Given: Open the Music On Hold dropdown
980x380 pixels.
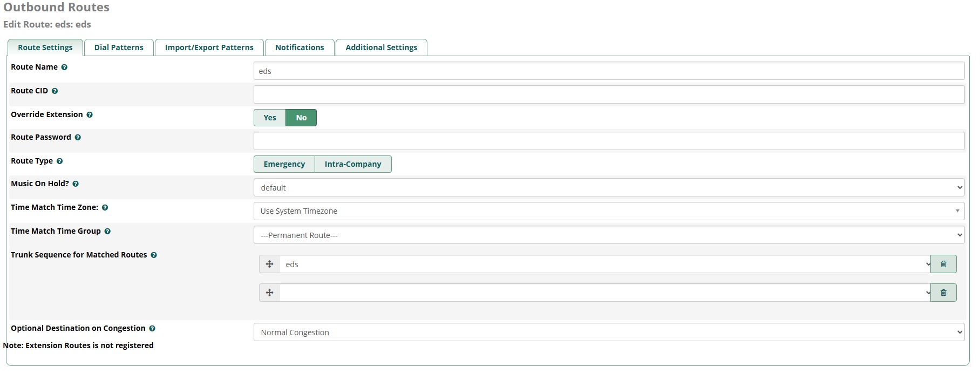Looking at the screenshot, I should click(608, 188).
